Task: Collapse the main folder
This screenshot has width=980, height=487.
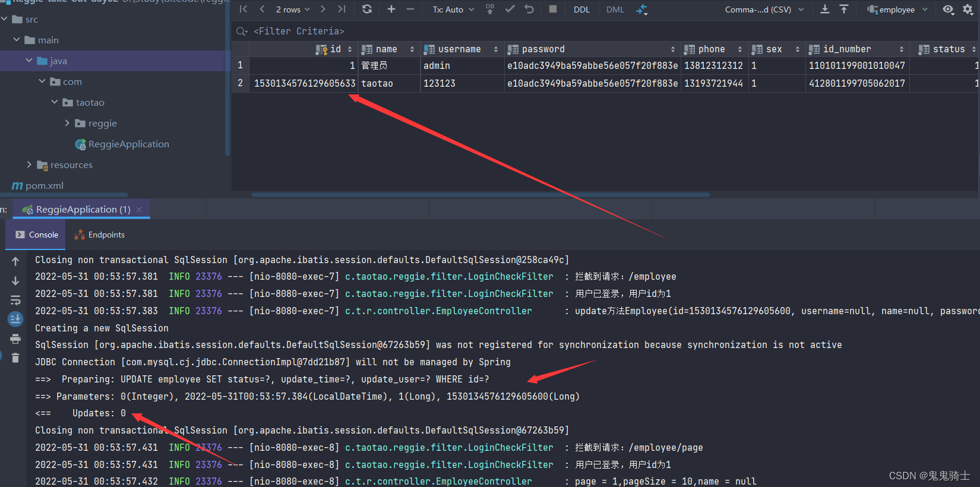Action: pos(17,40)
